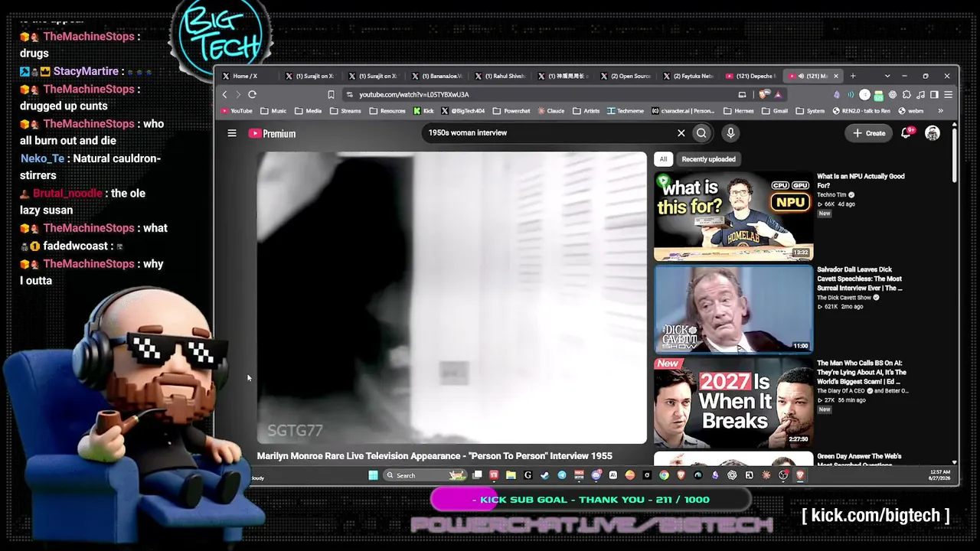
Task: Click the YouTube search field text
Action: (x=468, y=133)
